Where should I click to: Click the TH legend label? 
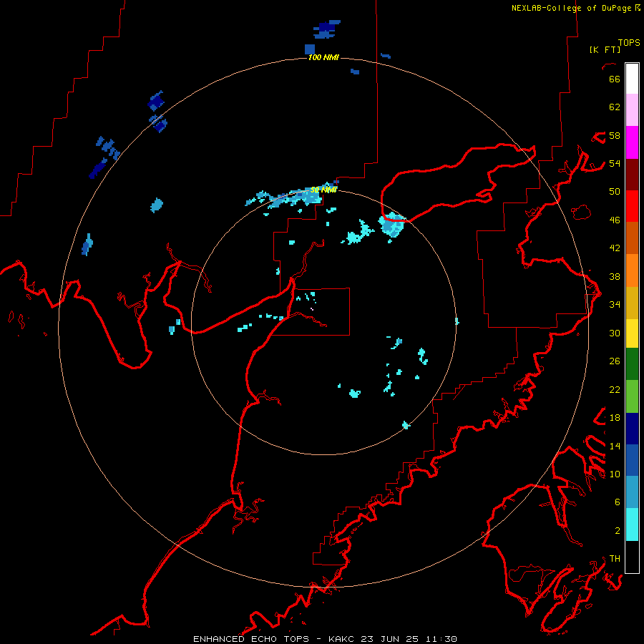tap(615, 559)
